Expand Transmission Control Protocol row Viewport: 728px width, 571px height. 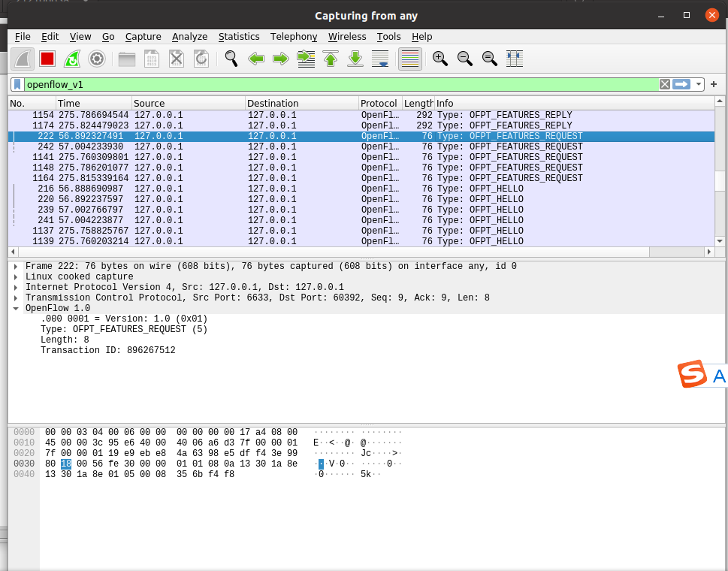(x=16, y=298)
